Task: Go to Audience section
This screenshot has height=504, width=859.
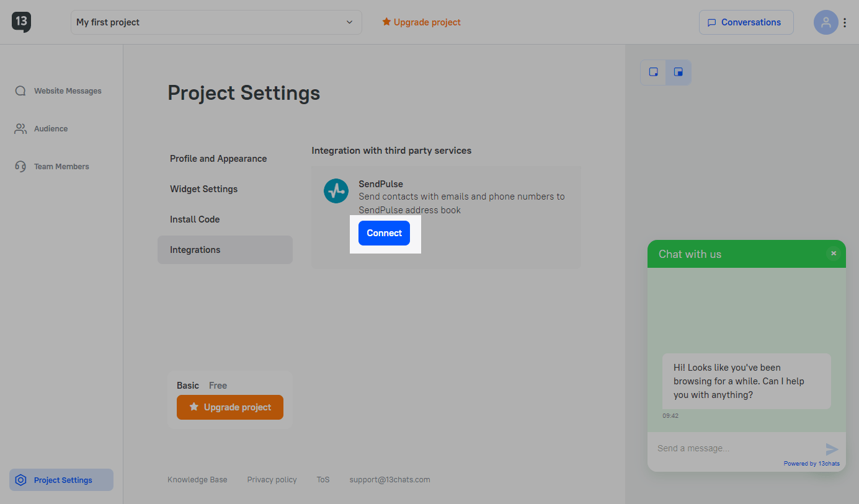Action: 51,129
